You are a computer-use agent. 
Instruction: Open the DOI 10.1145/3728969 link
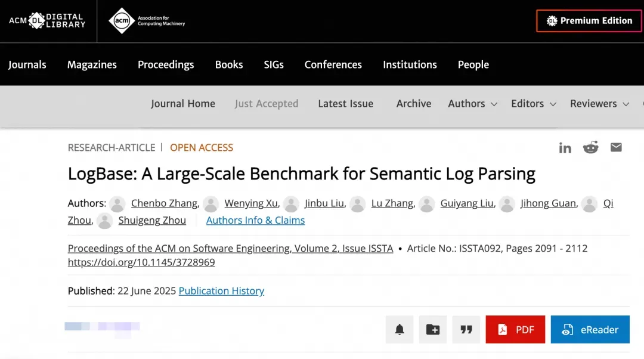coord(141,262)
